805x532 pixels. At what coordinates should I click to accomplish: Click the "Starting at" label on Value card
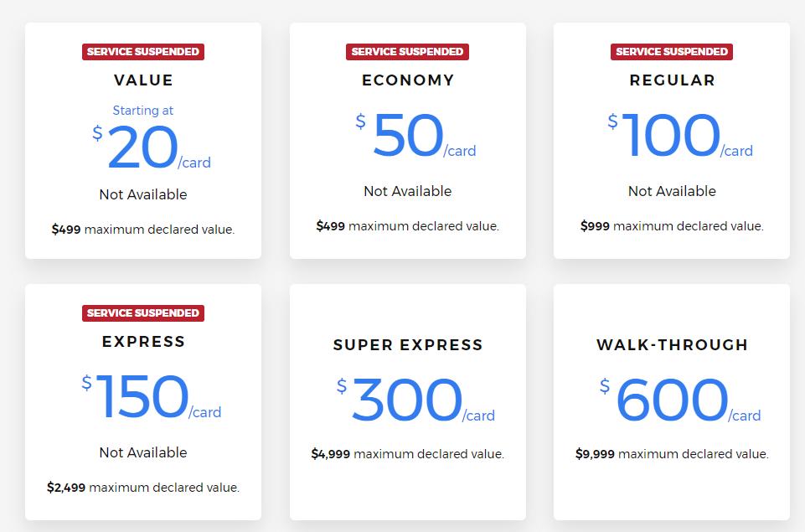click(143, 111)
